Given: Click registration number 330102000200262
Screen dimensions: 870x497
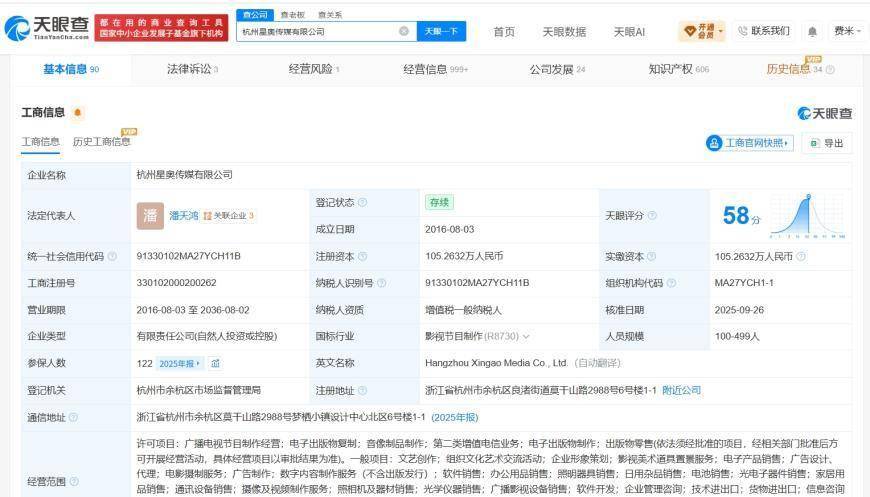Looking at the screenshot, I should coord(176,283).
